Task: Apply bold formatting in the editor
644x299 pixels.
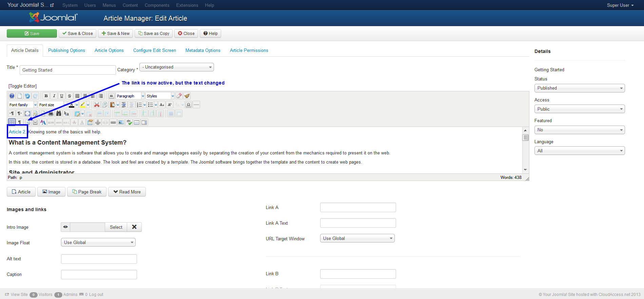Action: (46, 96)
